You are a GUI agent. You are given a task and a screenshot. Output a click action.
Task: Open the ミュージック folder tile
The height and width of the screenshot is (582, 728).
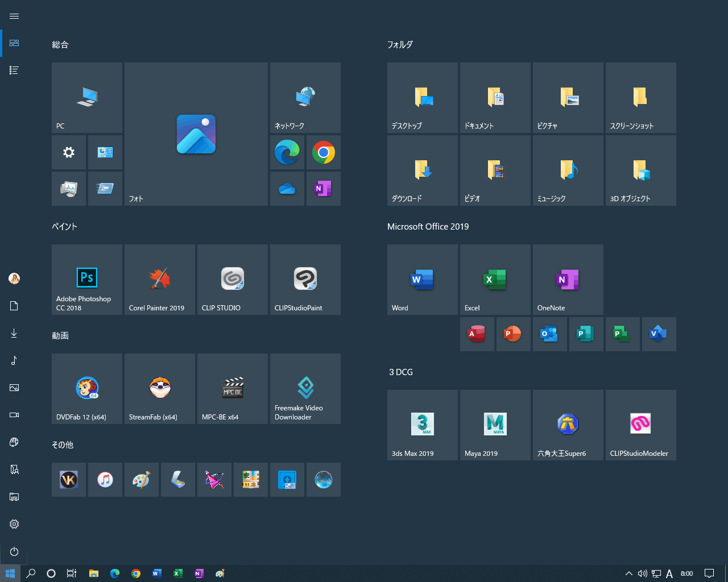568,171
